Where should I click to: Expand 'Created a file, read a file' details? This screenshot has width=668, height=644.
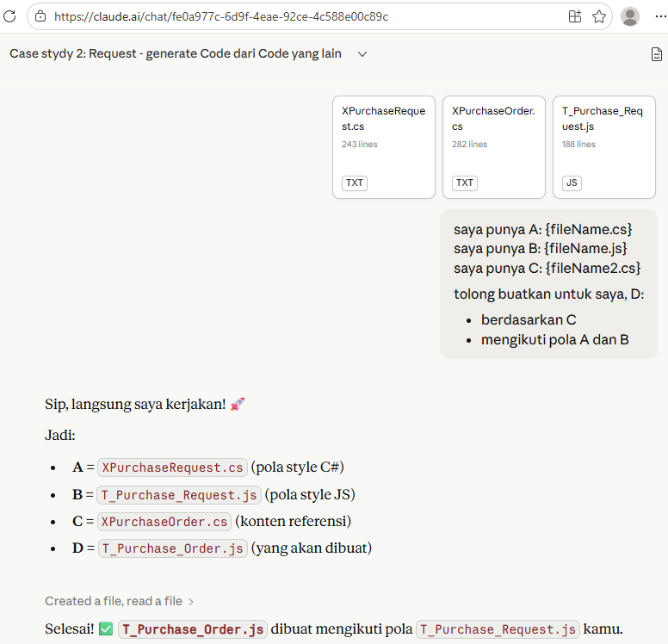tap(119, 601)
